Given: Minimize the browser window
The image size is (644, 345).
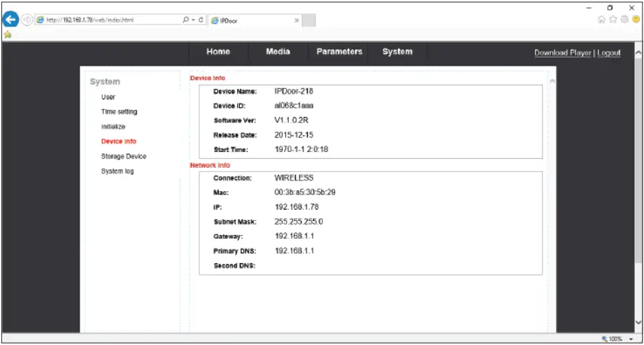Looking at the screenshot, I should click(589, 8).
